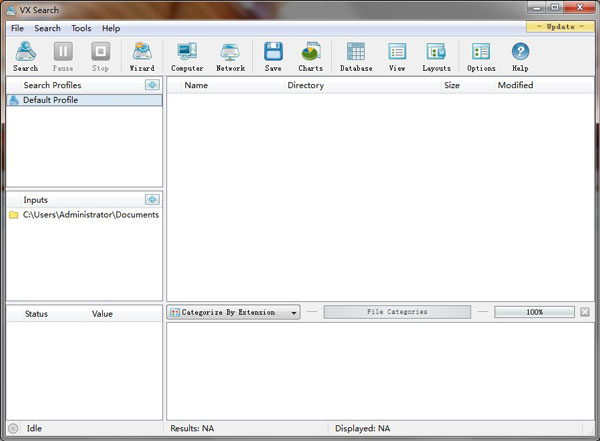Open the File menu

coord(17,28)
